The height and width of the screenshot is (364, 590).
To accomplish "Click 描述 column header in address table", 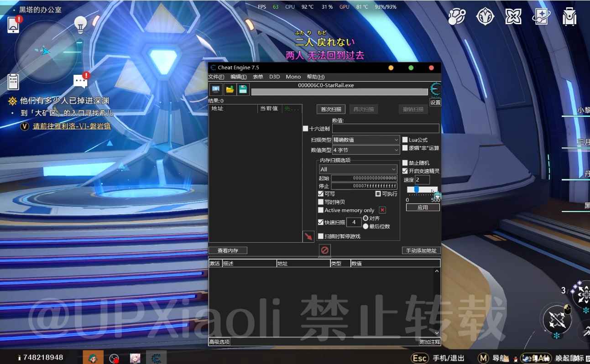I will pos(249,264).
